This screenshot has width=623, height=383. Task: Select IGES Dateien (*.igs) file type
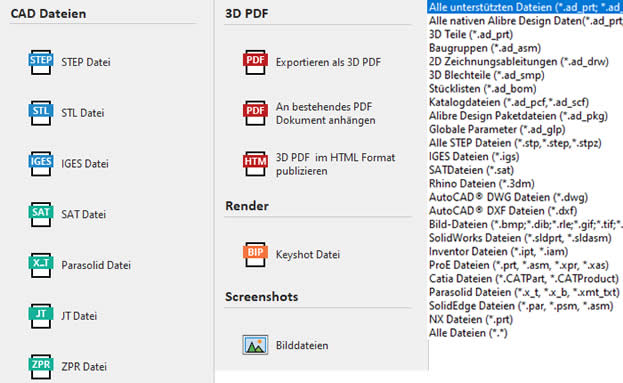[474, 157]
